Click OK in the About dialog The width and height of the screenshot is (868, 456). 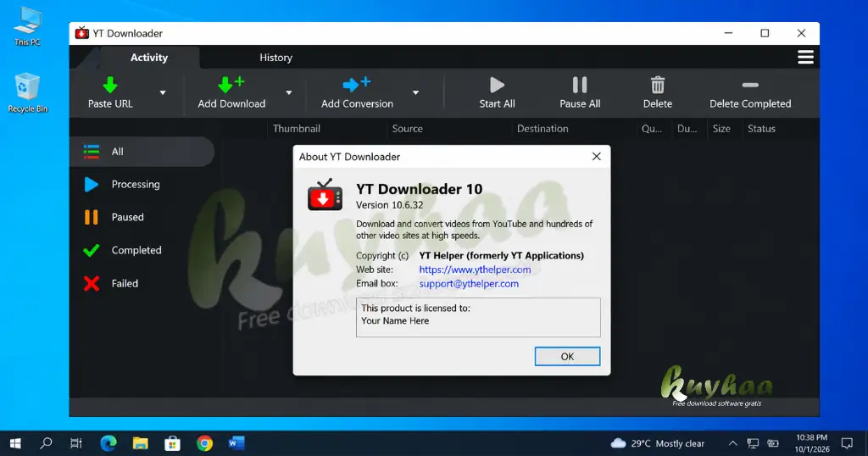(567, 356)
